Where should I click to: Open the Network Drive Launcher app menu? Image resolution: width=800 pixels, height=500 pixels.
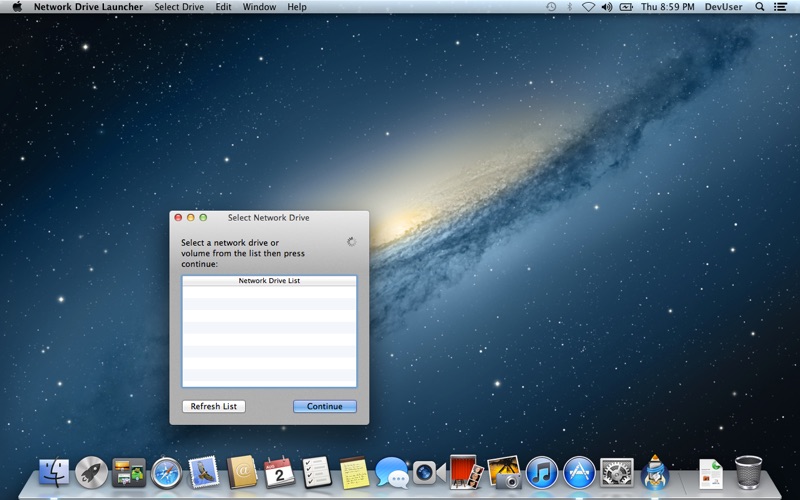pos(88,7)
